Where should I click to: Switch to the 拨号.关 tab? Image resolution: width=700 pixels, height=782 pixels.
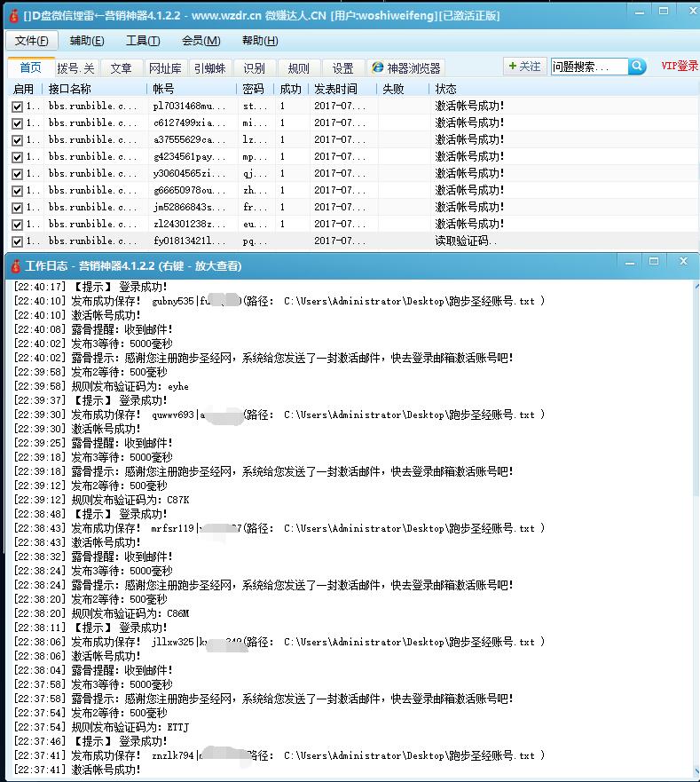75,68
